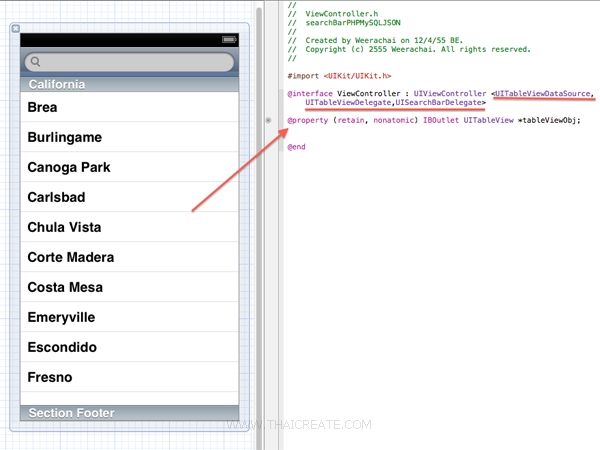Select the Costa Mesa table row
600x450 pixels.
click(x=129, y=287)
